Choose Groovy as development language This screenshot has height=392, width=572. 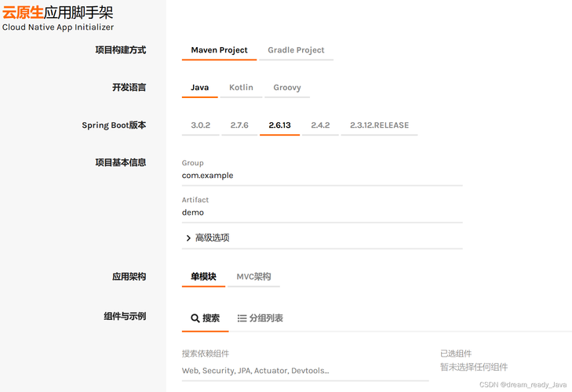(287, 88)
